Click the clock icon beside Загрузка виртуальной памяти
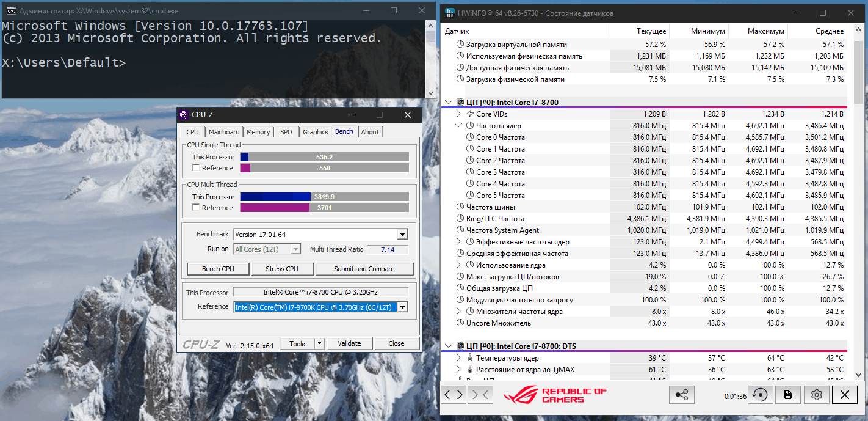868x421 pixels. (x=460, y=45)
